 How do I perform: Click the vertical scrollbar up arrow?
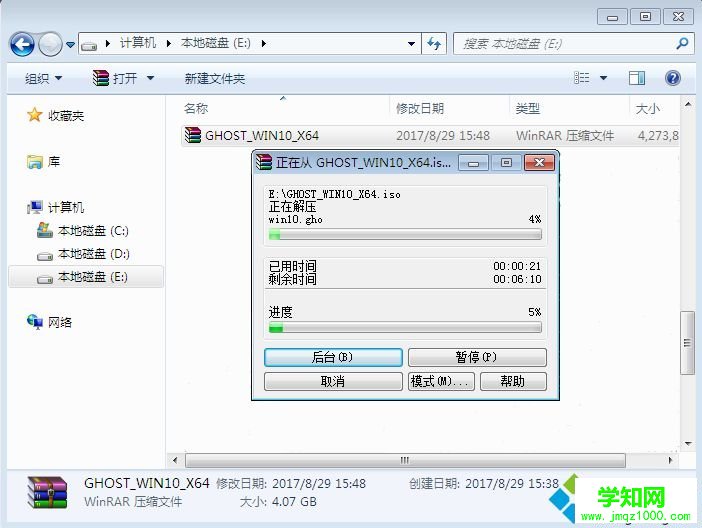coord(687,105)
